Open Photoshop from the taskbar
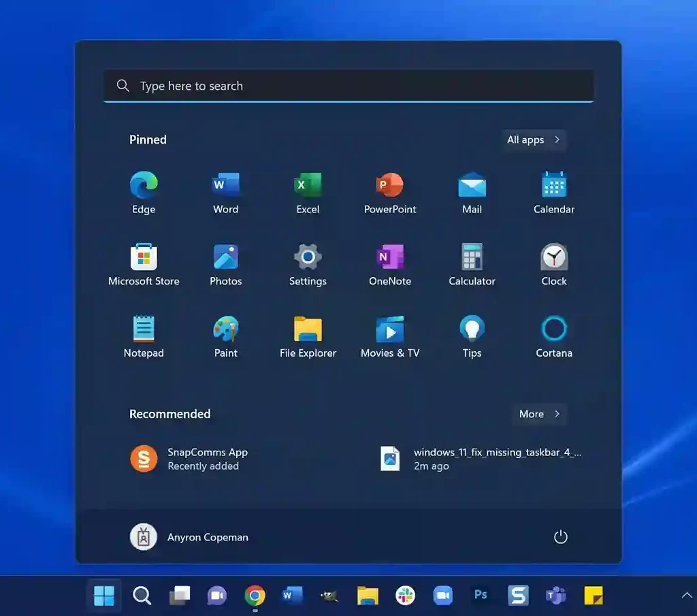Viewport: 697px width, 616px height. pos(481,595)
